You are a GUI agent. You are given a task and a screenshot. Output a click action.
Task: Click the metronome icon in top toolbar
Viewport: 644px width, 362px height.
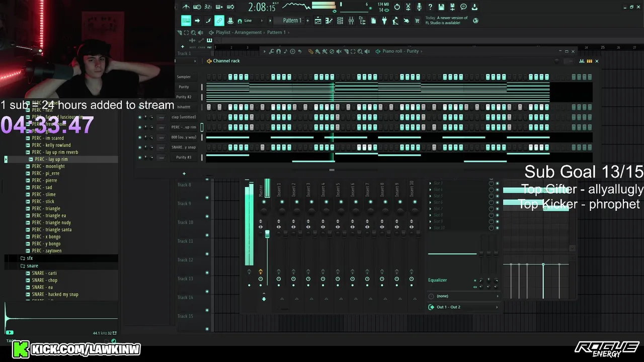[x=186, y=7]
